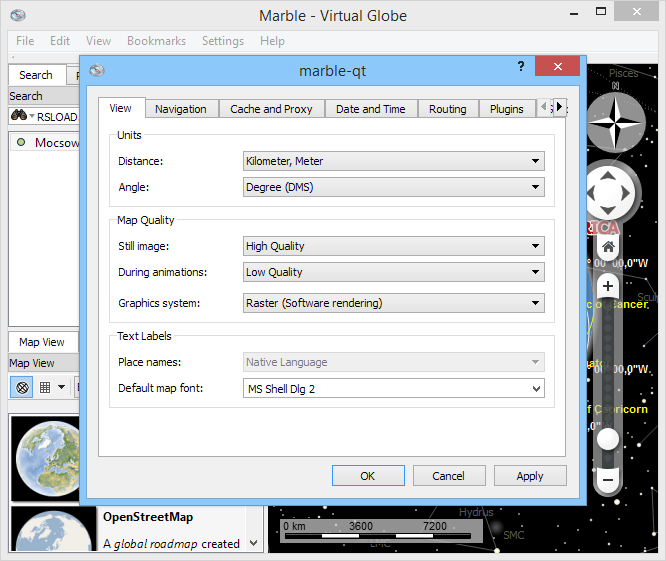Image resolution: width=666 pixels, height=561 pixels.
Task: Click the globe projection icon in Map View
Action: pyautogui.click(x=22, y=387)
